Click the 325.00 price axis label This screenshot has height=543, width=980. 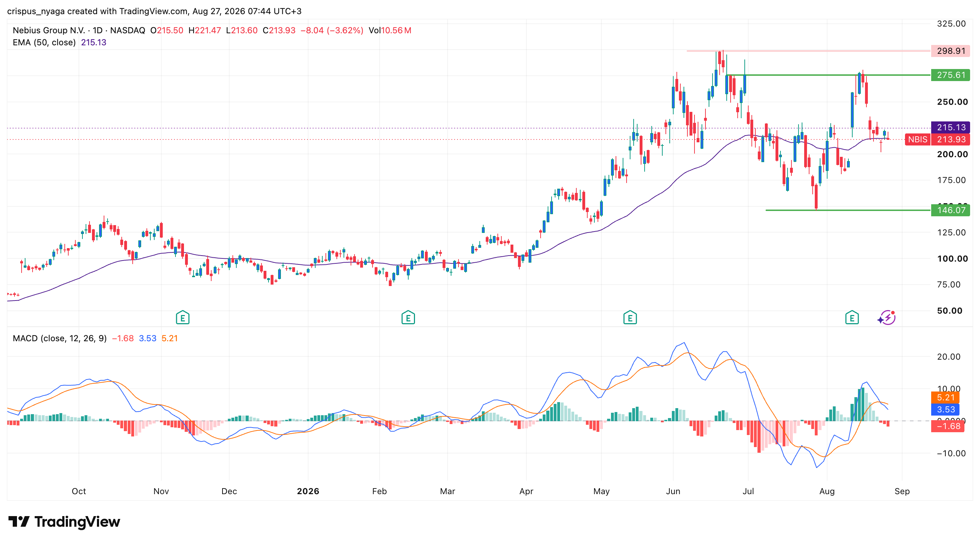click(x=951, y=24)
